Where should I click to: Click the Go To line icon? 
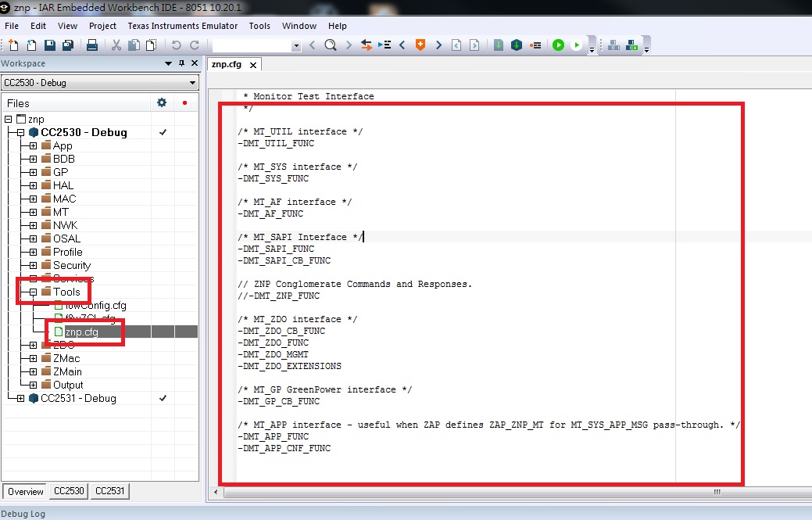[385, 45]
